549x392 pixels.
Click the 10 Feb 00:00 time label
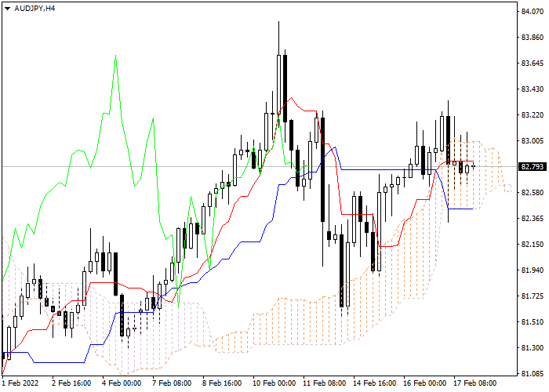(x=274, y=383)
